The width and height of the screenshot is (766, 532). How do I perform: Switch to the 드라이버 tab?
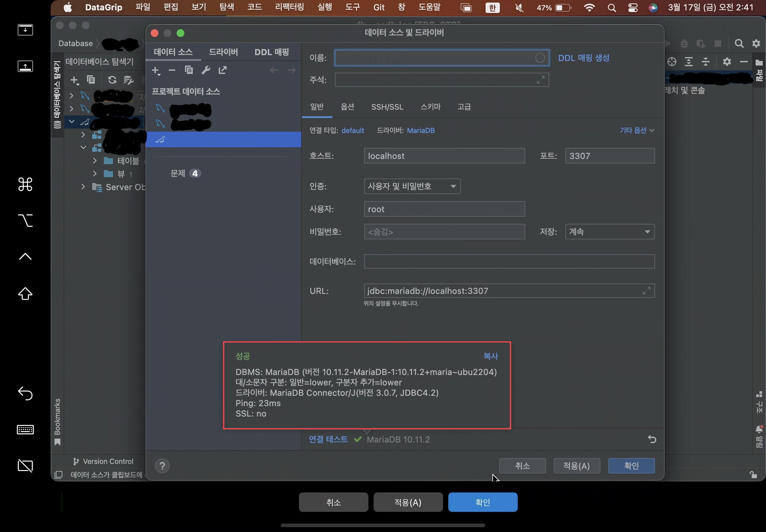tap(223, 52)
